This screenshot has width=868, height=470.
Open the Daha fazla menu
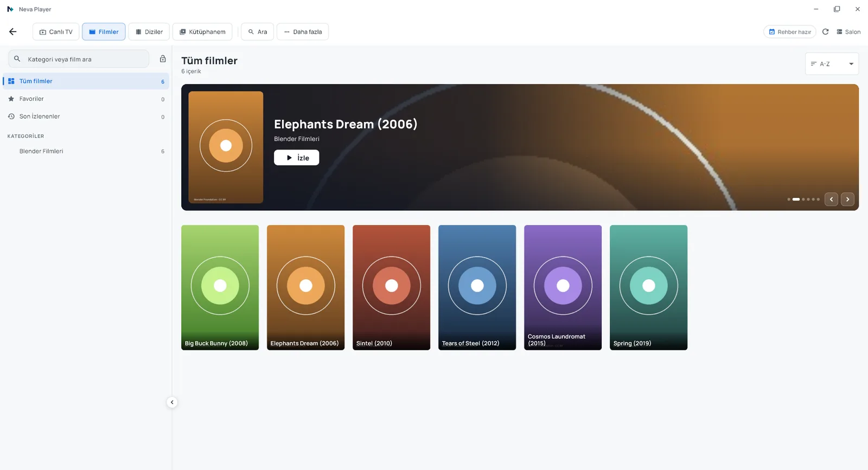[303, 31]
